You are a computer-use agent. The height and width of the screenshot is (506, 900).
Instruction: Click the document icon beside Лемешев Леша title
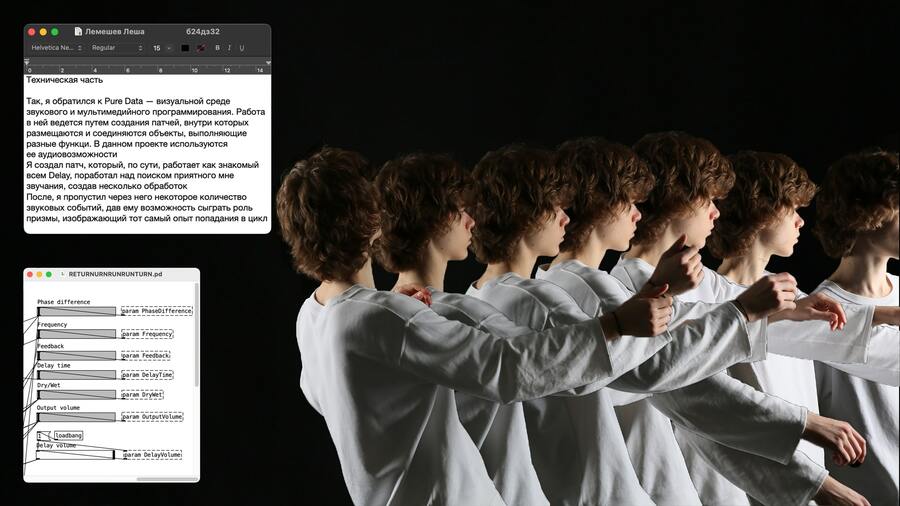pos(78,32)
